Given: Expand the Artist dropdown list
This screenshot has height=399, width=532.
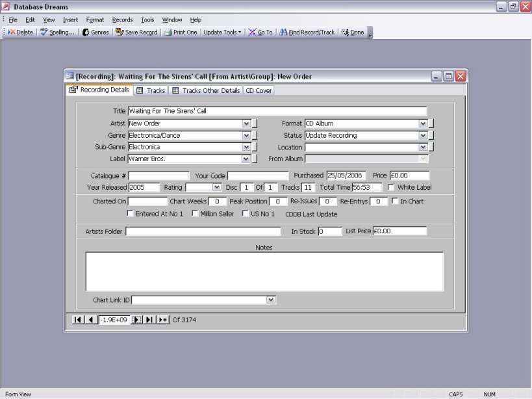Looking at the screenshot, I should [x=246, y=123].
